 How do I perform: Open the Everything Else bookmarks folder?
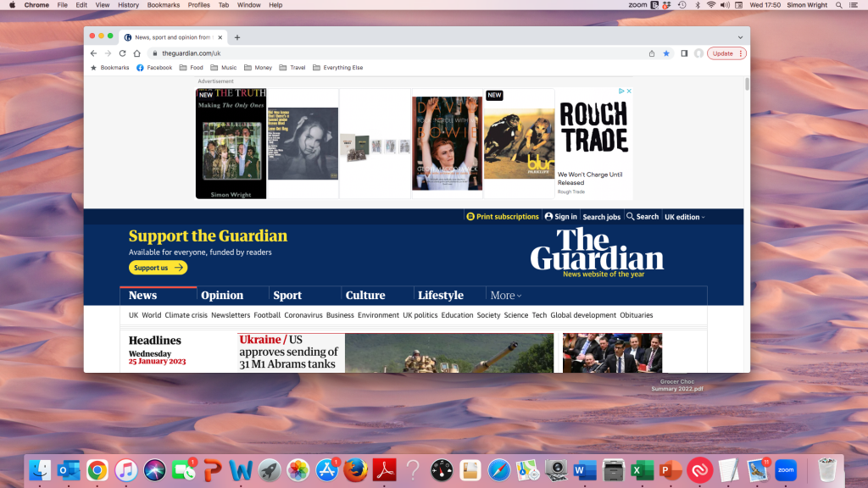[x=337, y=68]
